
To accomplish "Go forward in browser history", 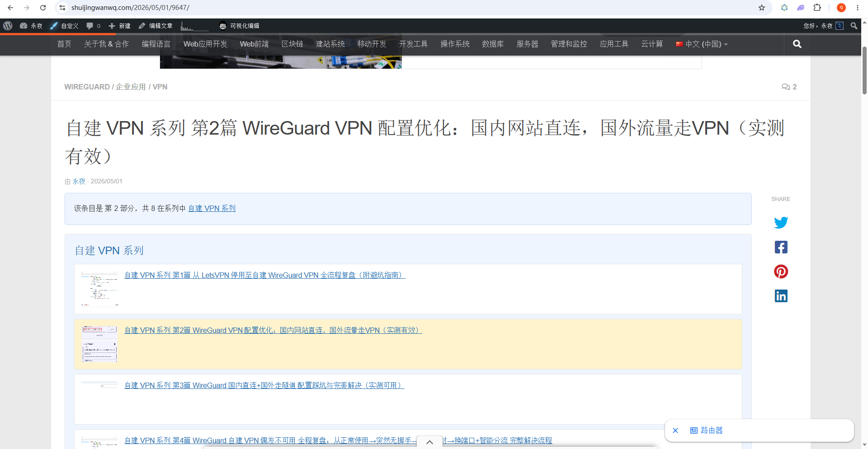I will (x=27, y=8).
